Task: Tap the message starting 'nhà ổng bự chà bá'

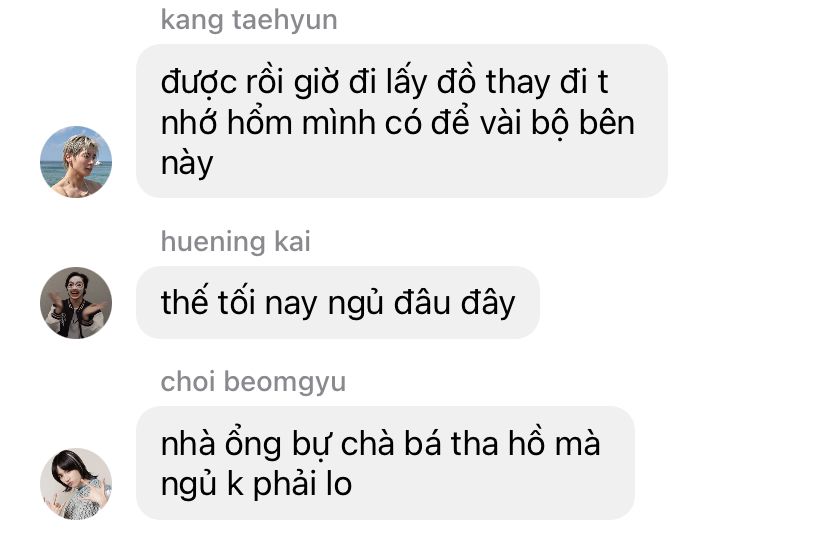Action: pos(385,463)
